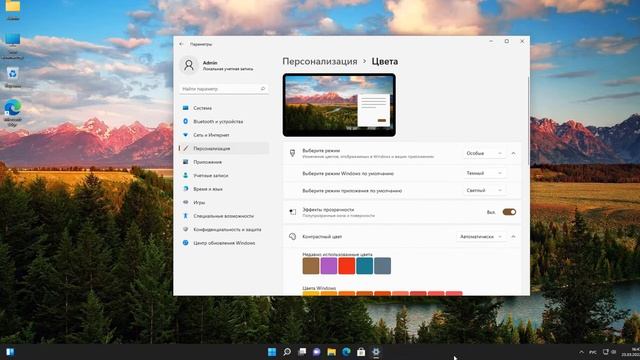Click the Admin account name
Viewport: 640px width, 360px height.
(210, 63)
